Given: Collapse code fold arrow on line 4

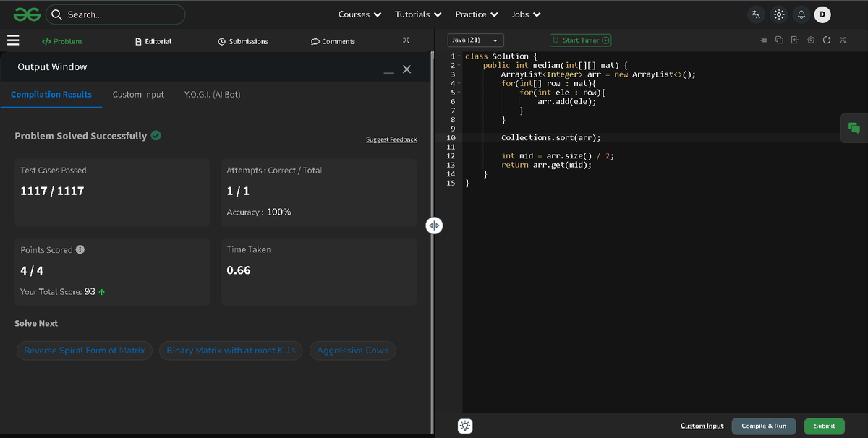Looking at the screenshot, I should pos(459,83).
